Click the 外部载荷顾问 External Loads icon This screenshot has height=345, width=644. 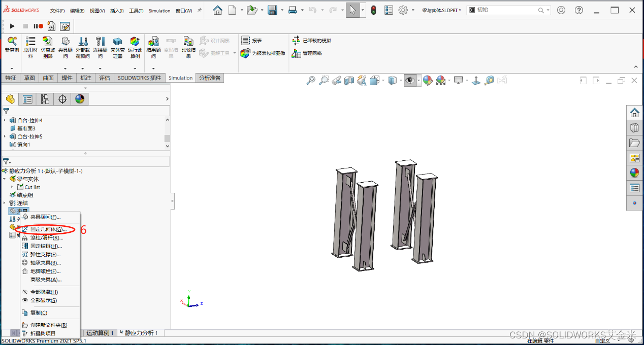pos(83,42)
